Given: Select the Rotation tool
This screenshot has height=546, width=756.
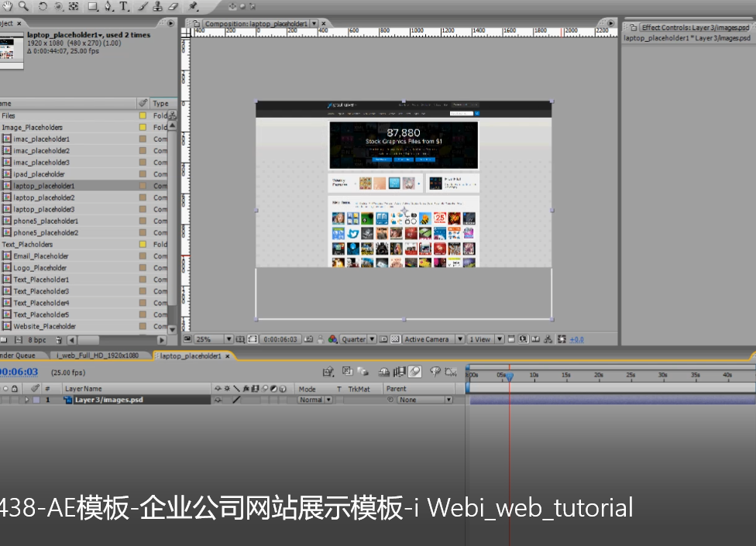Looking at the screenshot, I should [43, 6].
